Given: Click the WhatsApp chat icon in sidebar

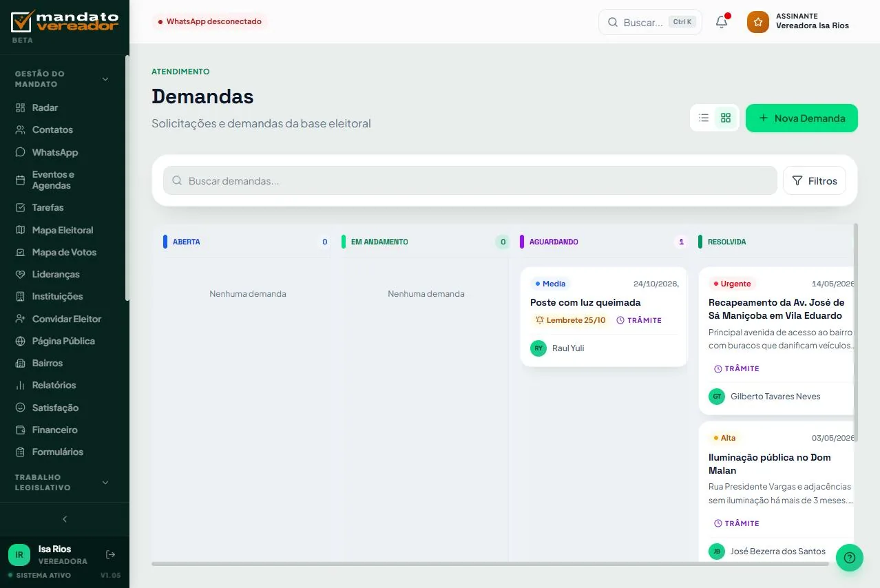Looking at the screenshot, I should 20,152.
